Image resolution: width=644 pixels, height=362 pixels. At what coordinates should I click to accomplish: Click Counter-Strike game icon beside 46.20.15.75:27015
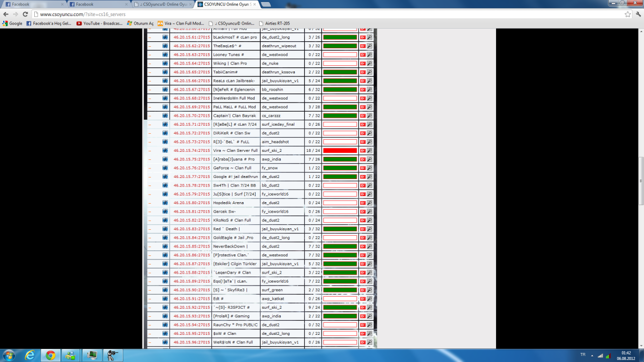click(x=165, y=159)
